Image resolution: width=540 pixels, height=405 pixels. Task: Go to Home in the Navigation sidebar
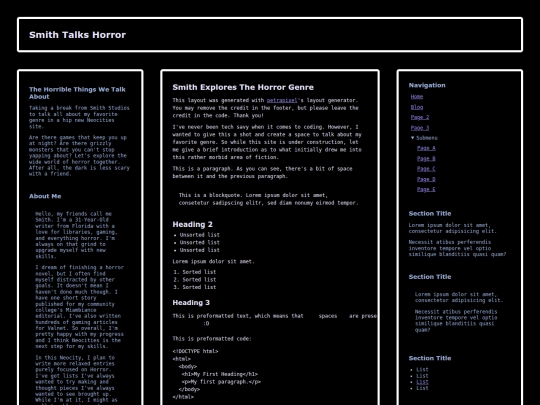[417, 97]
